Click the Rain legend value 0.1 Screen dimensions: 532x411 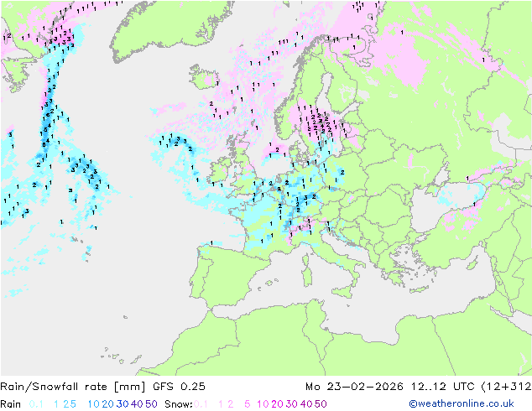tap(36, 404)
